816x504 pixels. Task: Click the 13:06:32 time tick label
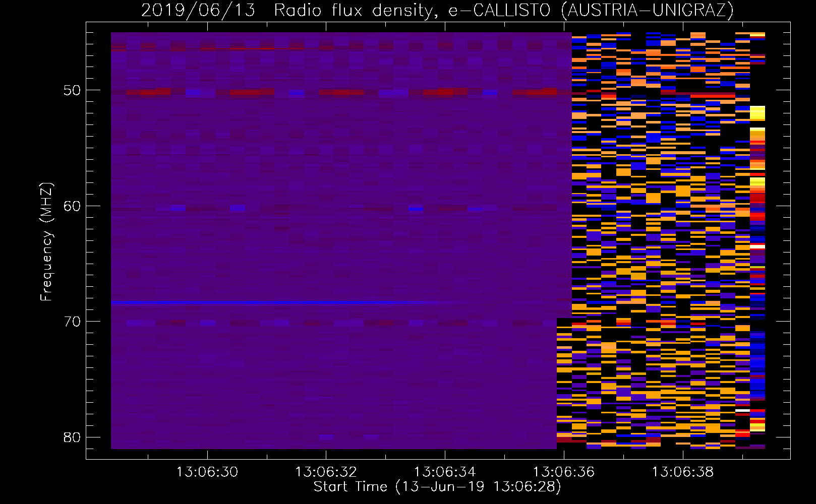pos(326,472)
